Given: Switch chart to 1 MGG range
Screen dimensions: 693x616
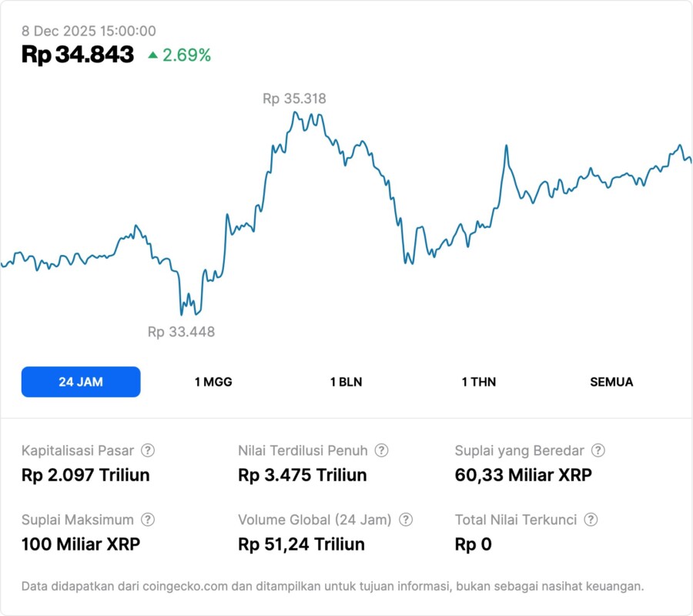Looking at the screenshot, I should point(213,382).
